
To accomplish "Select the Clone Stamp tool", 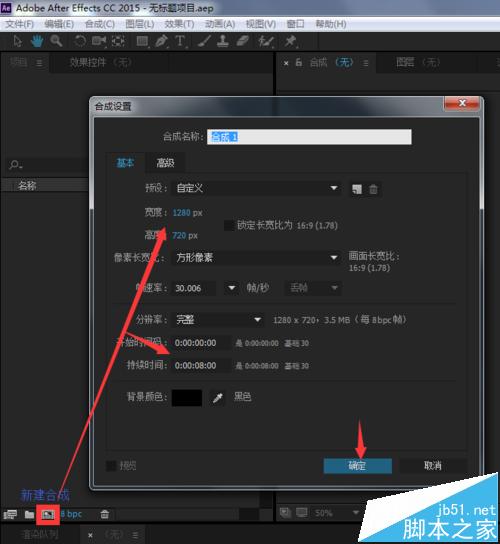I will pos(223,41).
